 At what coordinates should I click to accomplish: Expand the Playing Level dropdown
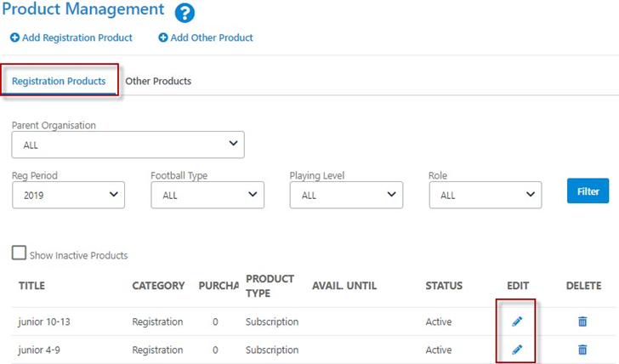point(346,195)
